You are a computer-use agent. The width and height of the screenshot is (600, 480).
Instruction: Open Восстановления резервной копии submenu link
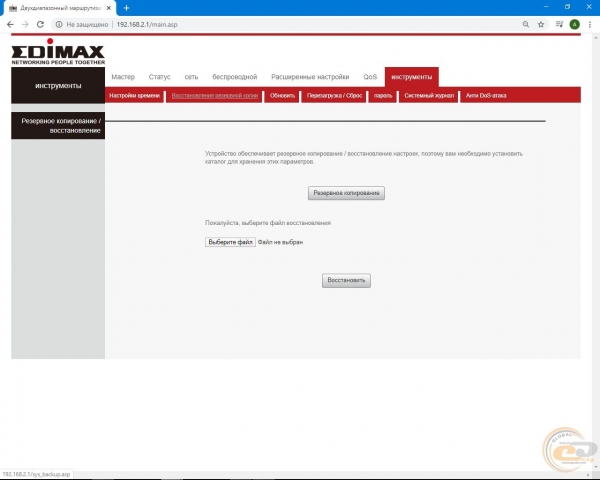pos(215,96)
